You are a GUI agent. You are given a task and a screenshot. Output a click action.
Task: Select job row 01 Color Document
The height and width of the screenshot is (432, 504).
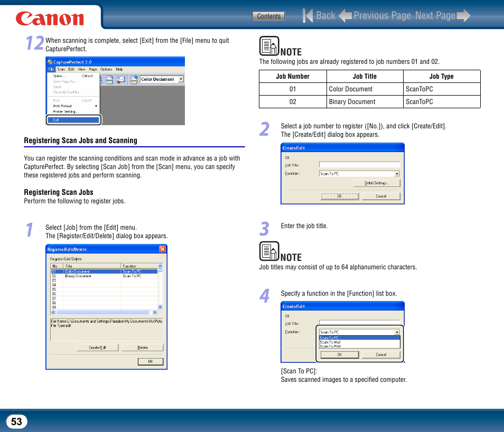point(104,271)
